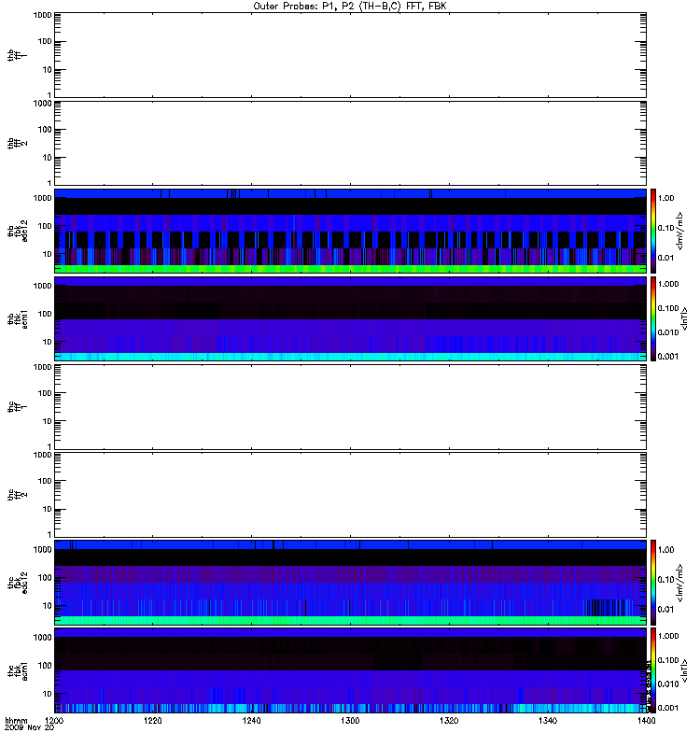Viewport: 700px width, 747px height.
Task: Click the thb fbk edc12 color bar
Action: 653,231
